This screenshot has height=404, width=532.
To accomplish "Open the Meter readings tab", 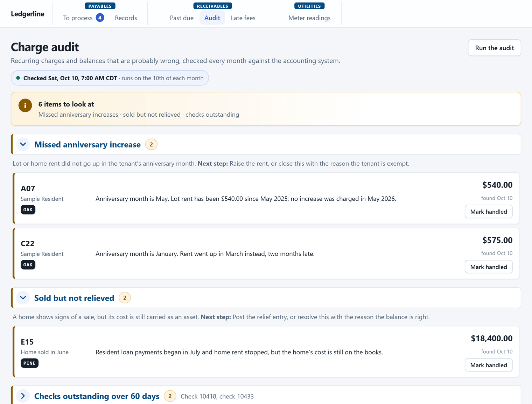I will click(x=309, y=18).
